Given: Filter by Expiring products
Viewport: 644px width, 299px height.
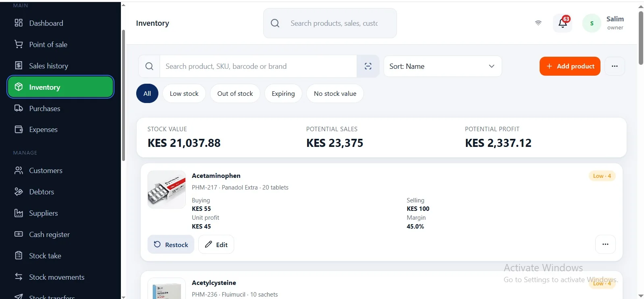Looking at the screenshot, I should click(x=283, y=93).
